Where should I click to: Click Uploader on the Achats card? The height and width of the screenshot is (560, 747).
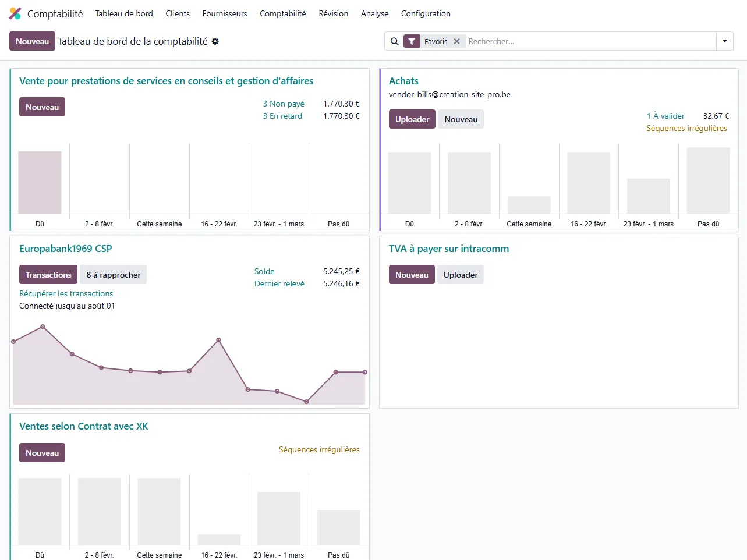(x=412, y=119)
